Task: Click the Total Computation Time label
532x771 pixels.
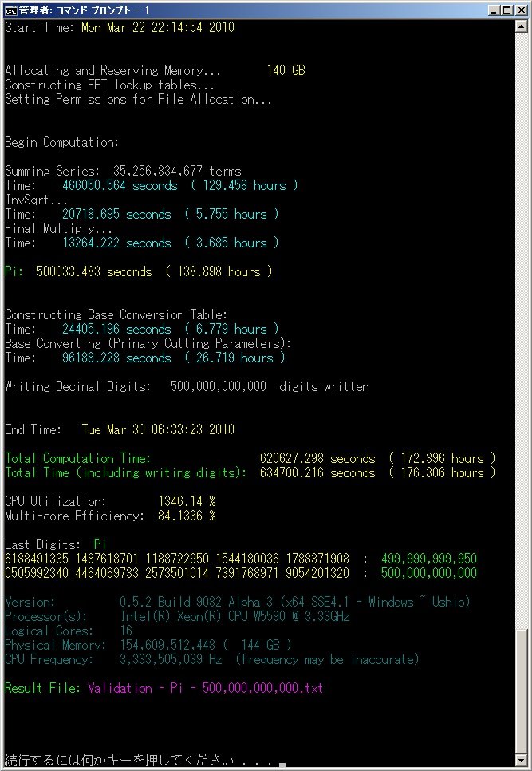Action: click(77, 458)
